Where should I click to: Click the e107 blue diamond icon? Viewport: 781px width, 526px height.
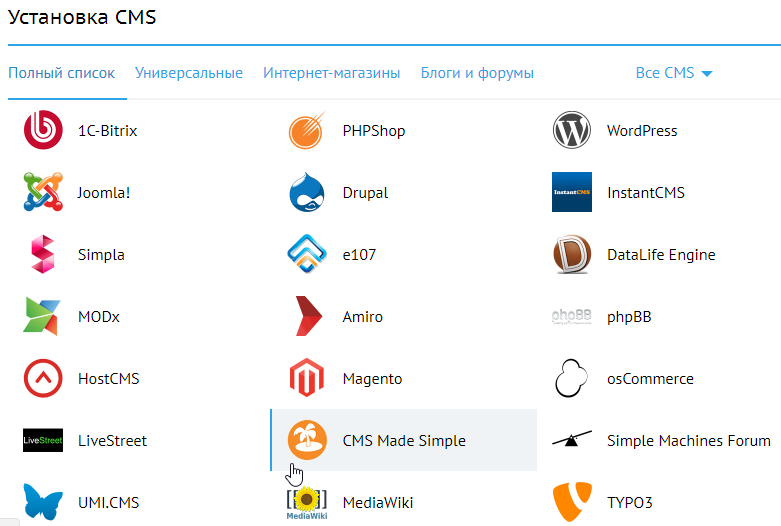(x=307, y=254)
